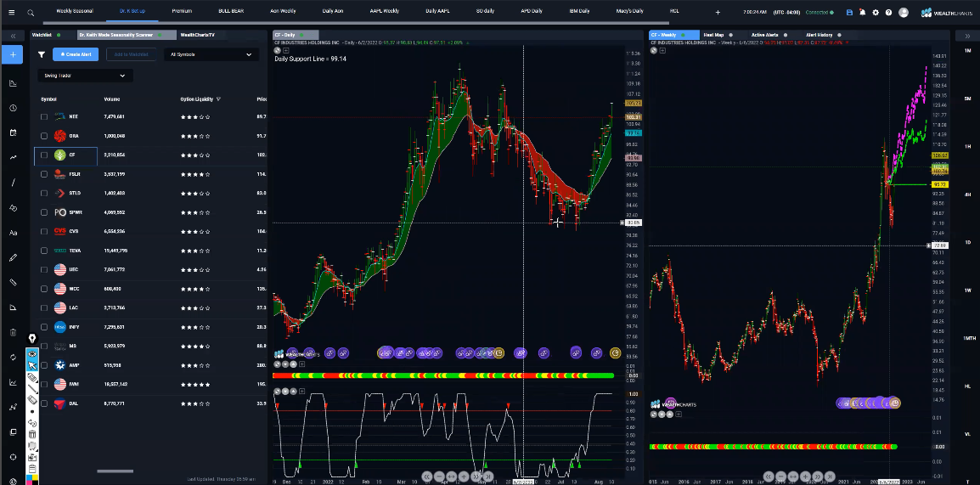The width and height of the screenshot is (980, 485).
Task: Open the All Symbols dropdown
Action: pyautogui.click(x=211, y=54)
